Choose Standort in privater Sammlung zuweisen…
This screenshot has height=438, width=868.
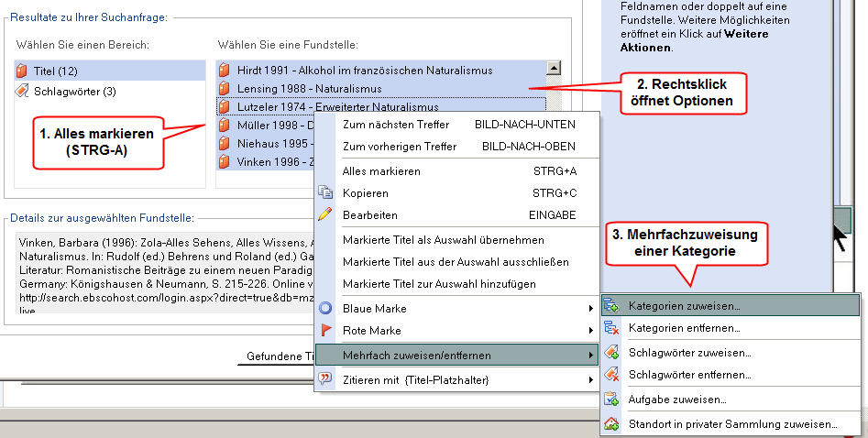click(731, 424)
